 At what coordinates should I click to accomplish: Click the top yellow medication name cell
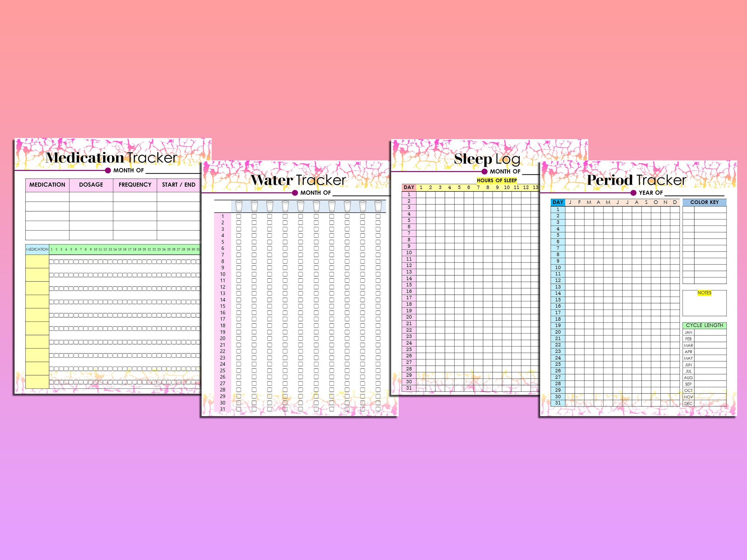(x=38, y=262)
